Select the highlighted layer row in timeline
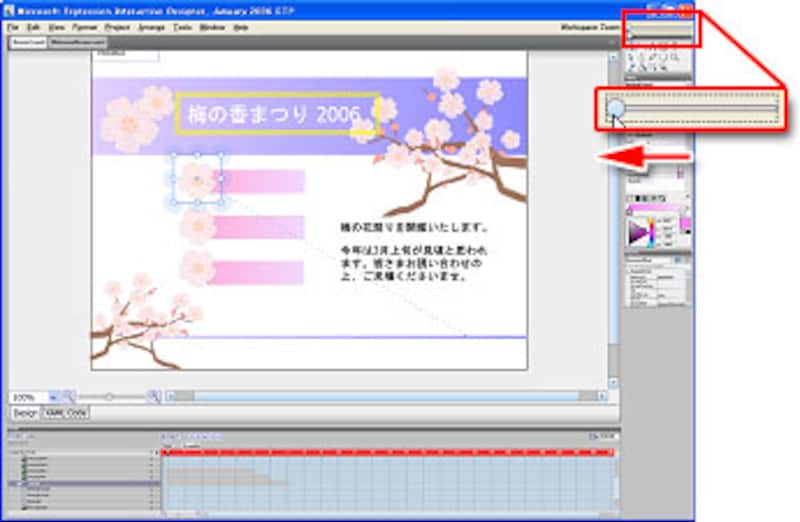800x522 pixels. (82, 482)
